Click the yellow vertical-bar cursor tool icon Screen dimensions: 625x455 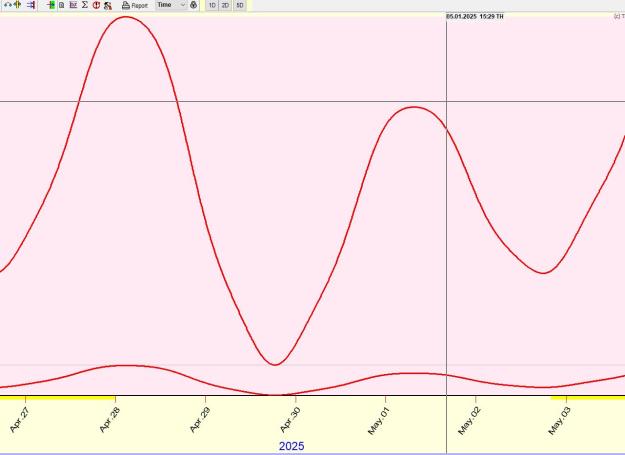pos(18,5)
